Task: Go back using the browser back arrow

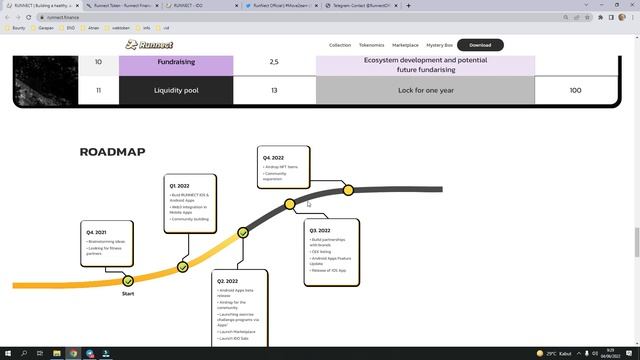Action: coord(7,18)
